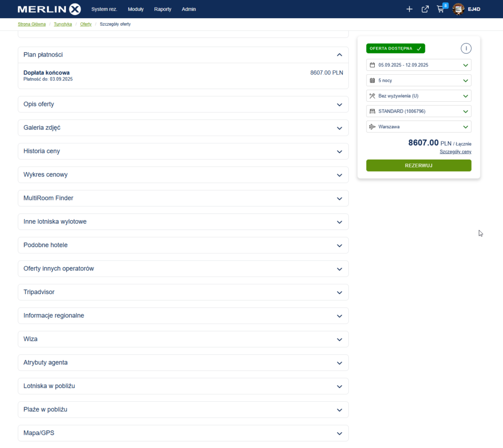Screen dimensions: 503x448
Task: Expand the Historia ceny section
Action: [183, 151]
